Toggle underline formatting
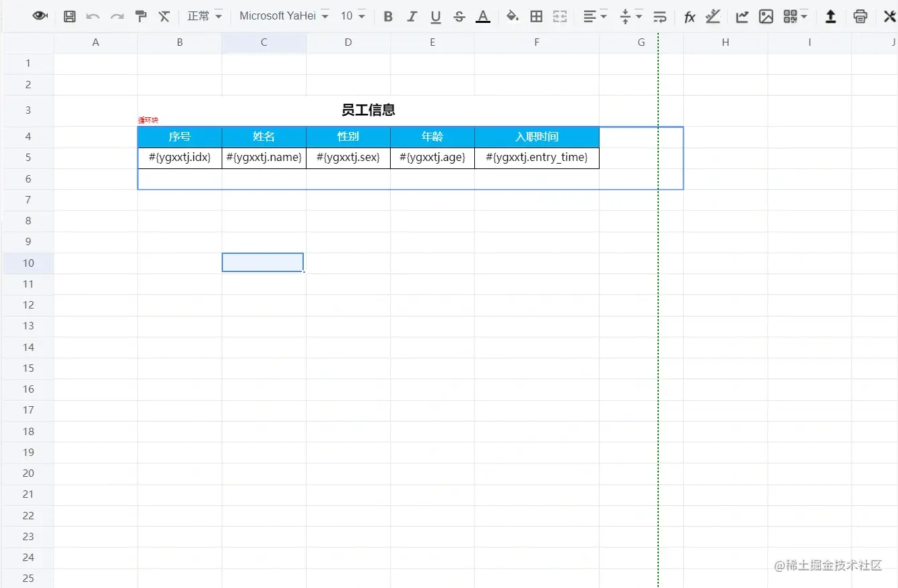The width and height of the screenshot is (898, 588). coord(436,16)
